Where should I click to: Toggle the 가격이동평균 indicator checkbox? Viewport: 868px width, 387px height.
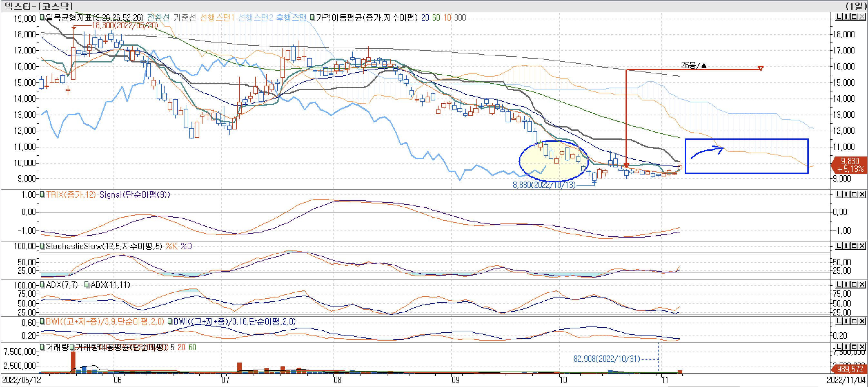click(312, 17)
